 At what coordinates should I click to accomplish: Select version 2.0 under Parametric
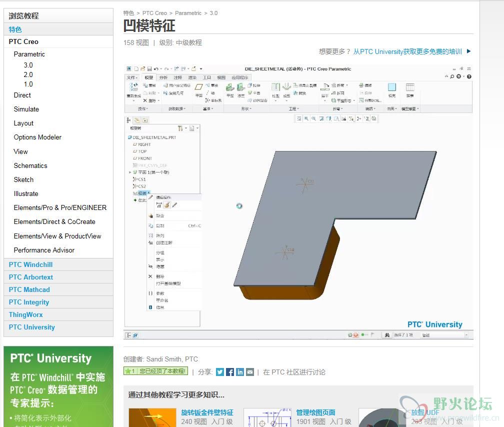point(28,74)
